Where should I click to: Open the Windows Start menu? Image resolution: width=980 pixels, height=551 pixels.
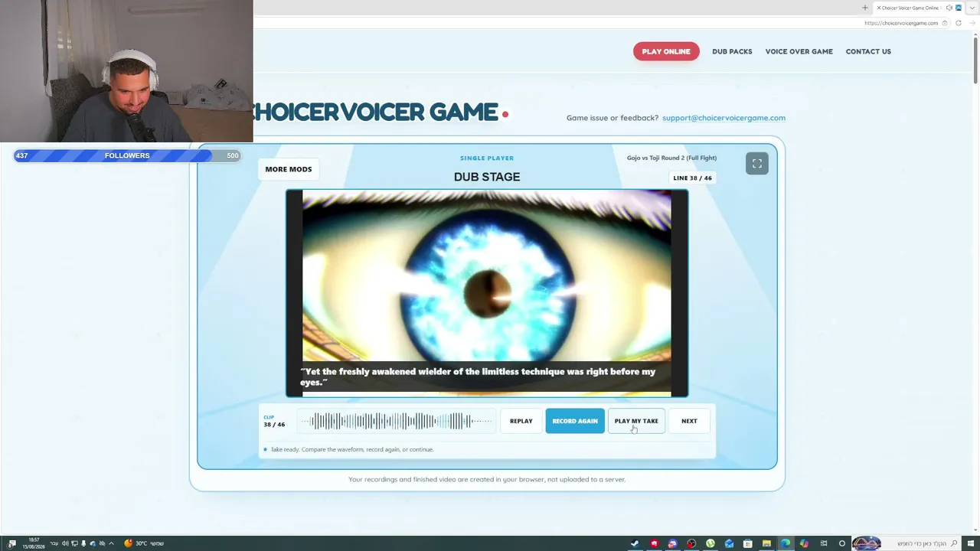971,543
